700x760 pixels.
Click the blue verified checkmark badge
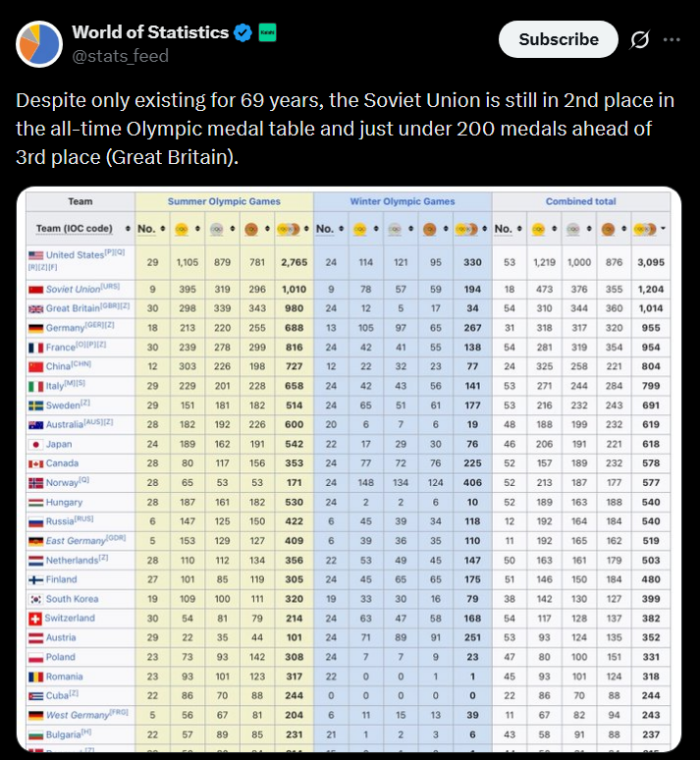(242, 32)
